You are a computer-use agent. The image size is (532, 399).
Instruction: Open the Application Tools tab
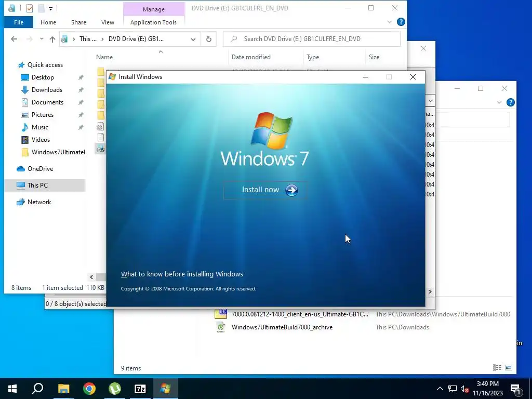[x=153, y=22]
